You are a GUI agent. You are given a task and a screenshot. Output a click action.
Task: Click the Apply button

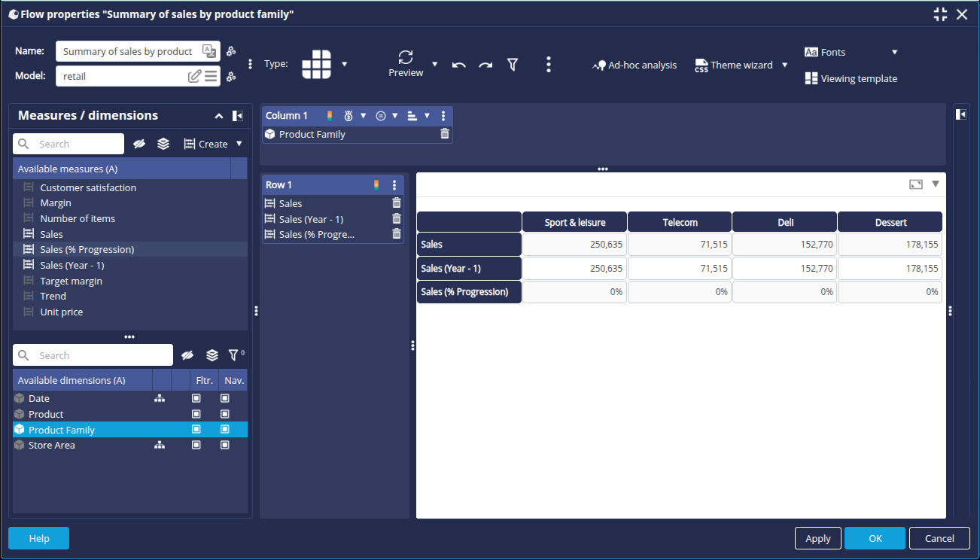point(817,538)
